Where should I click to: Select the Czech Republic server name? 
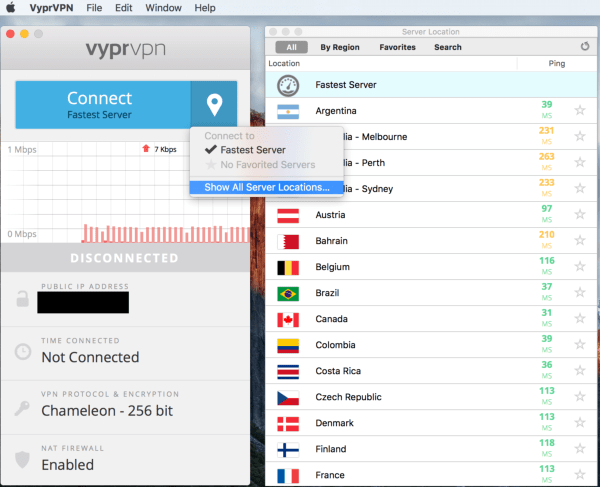(348, 397)
